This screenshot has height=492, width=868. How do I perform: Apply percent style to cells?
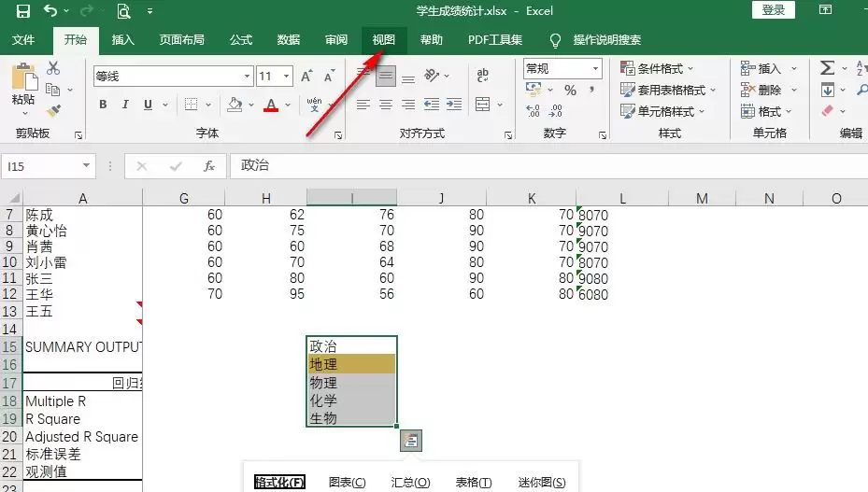tap(570, 90)
